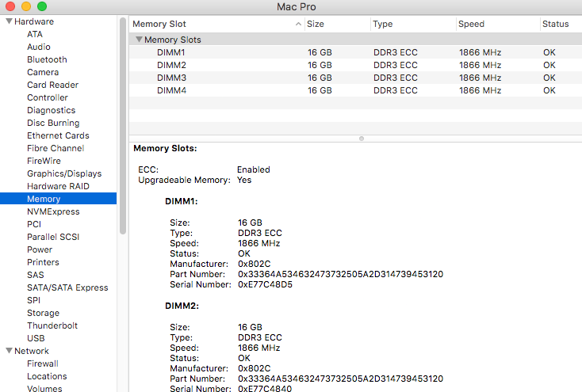Select Hardware RAID item
Image resolution: width=582 pixels, height=392 pixels.
[x=58, y=186]
